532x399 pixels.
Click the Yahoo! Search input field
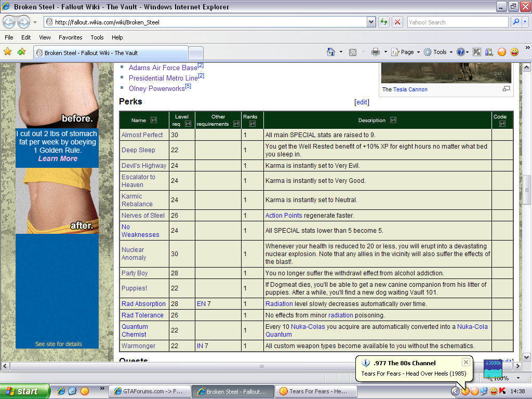(457, 22)
